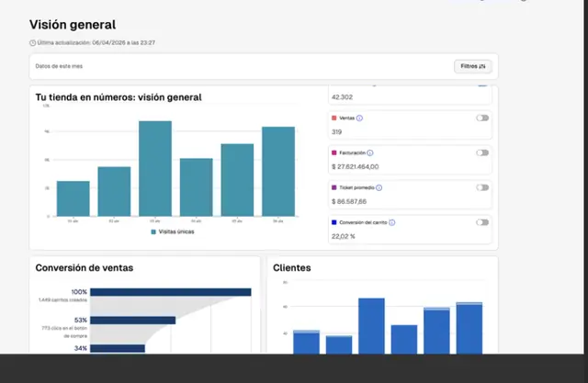Turn on the Ticket promedio toggle
Viewport: 588px width, 383px height.
tap(482, 187)
